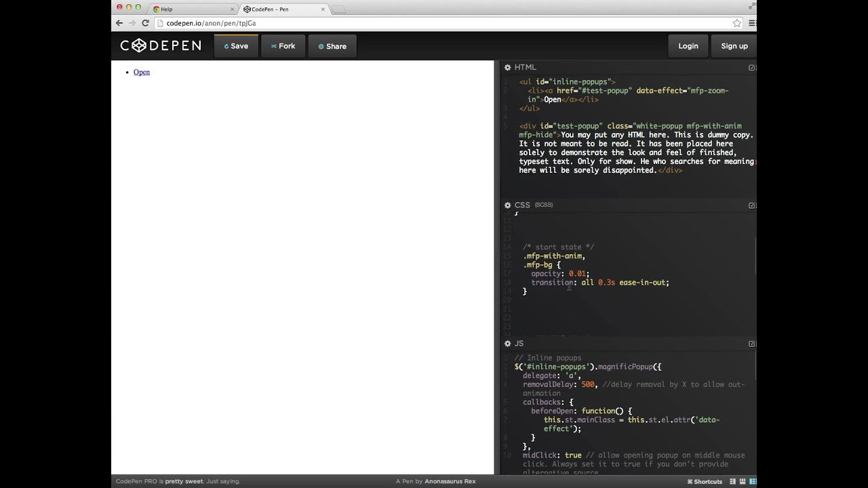Click the Login button

[x=688, y=46]
